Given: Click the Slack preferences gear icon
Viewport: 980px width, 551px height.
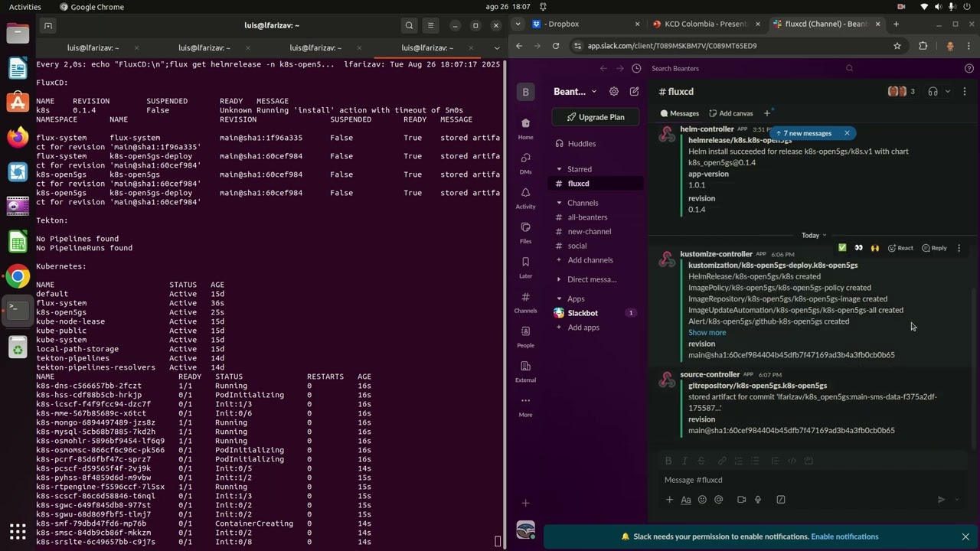Looking at the screenshot, I should point(613,92).
